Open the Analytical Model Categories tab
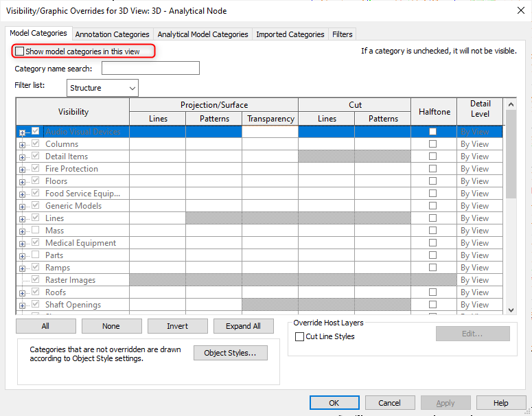The width and height of the screenshot is (532, 416). (x=203, y=34)
